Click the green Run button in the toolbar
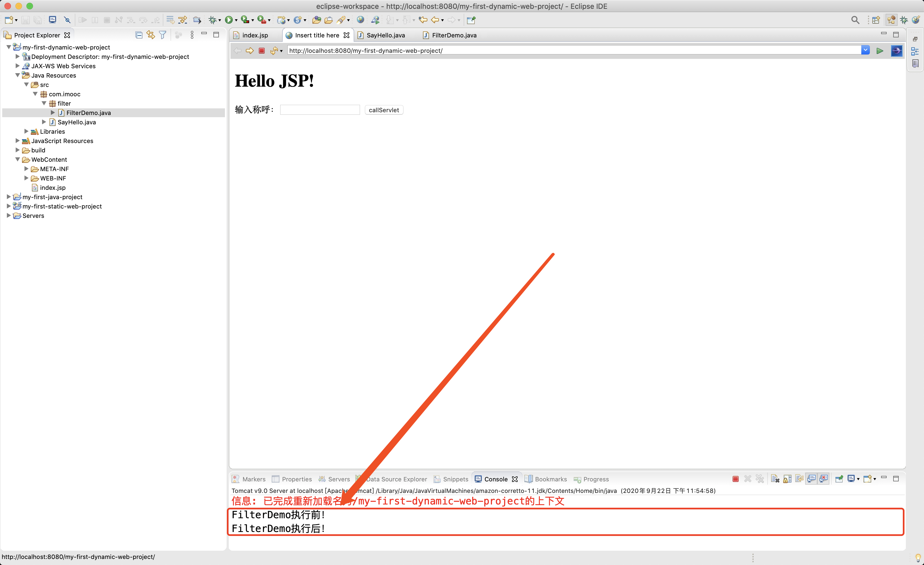Viewport: 924px width, 565px height. pos(228,20)
